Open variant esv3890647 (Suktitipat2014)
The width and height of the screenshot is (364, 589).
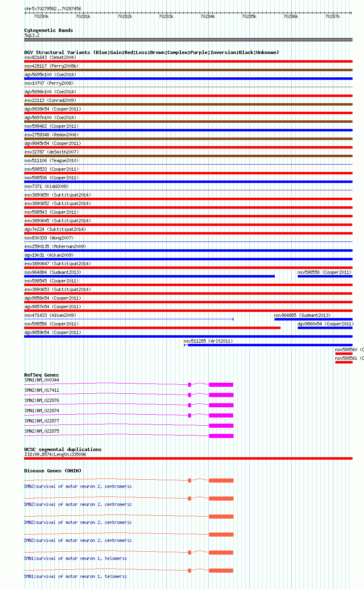pyautogui.click(x=58, y=264)
